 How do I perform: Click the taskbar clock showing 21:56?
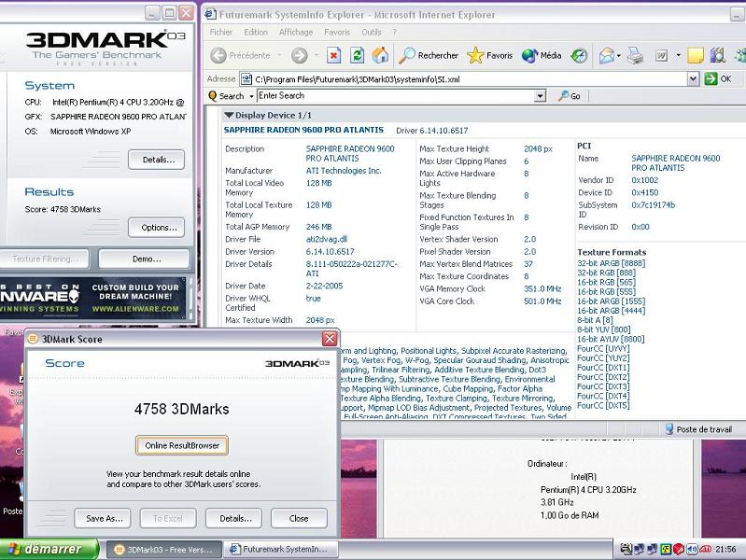click(x=725, y=549)
